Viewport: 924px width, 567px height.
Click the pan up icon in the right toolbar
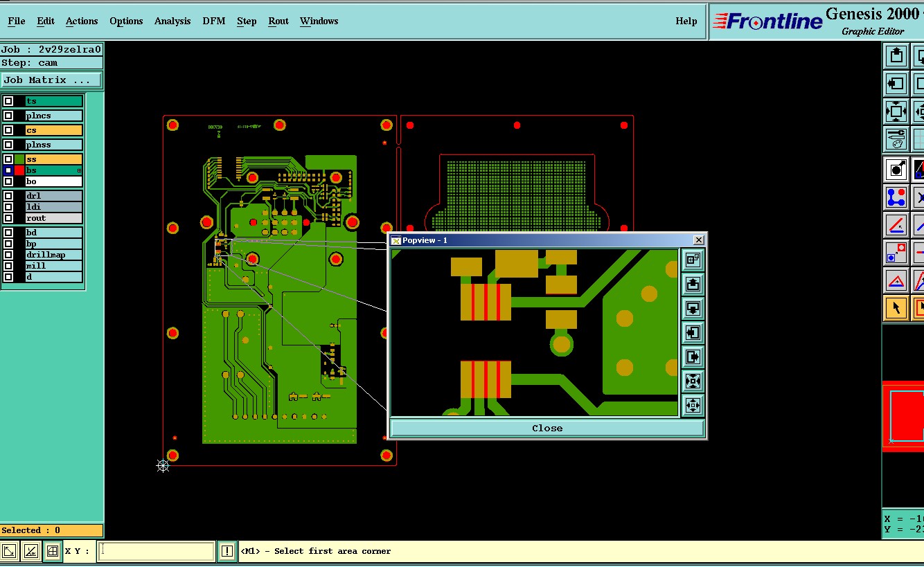[896, 55]
